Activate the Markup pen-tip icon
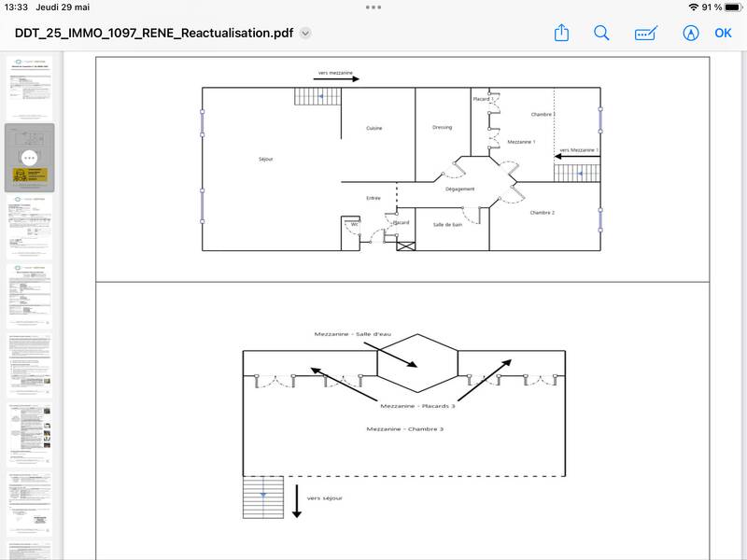 pos(691,33)
